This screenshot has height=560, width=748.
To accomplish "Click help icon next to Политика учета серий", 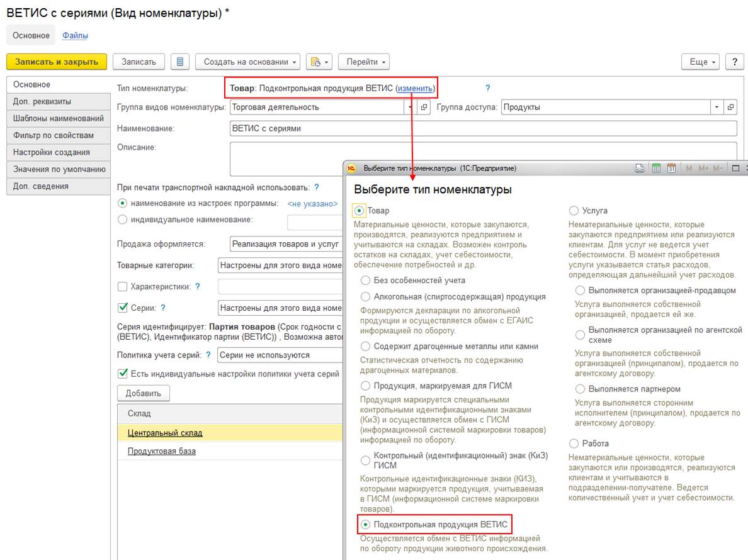I will (208, 355).
